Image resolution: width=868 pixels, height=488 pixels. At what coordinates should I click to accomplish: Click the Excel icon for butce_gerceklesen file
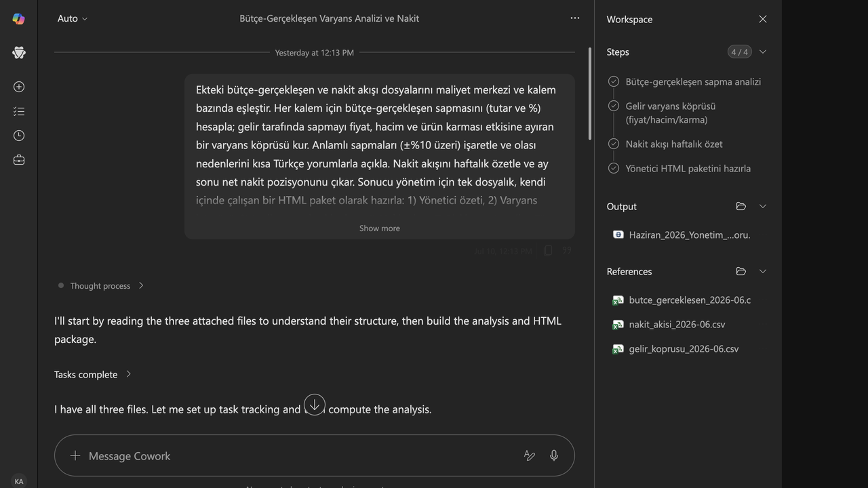(618, 300)
